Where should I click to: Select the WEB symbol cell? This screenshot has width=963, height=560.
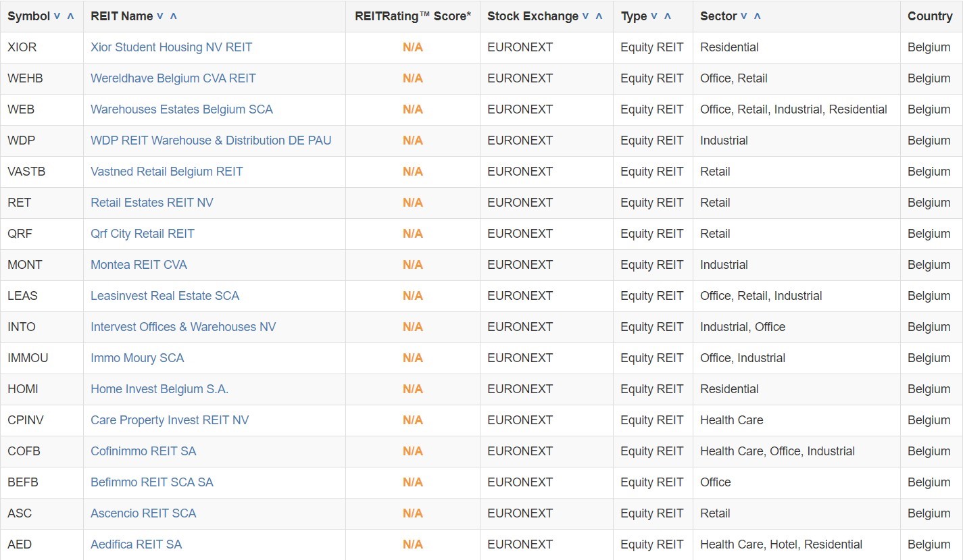42,109
